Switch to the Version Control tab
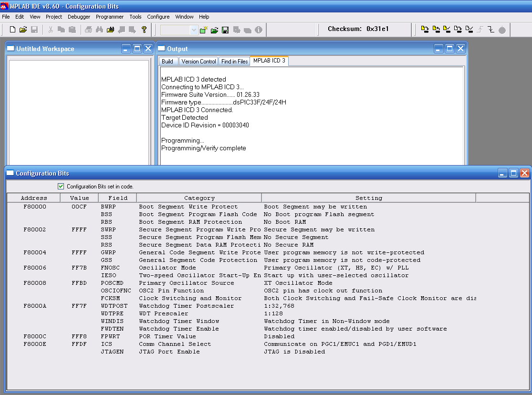The width and height of the screenshot is (532, 395). [198, 62]
